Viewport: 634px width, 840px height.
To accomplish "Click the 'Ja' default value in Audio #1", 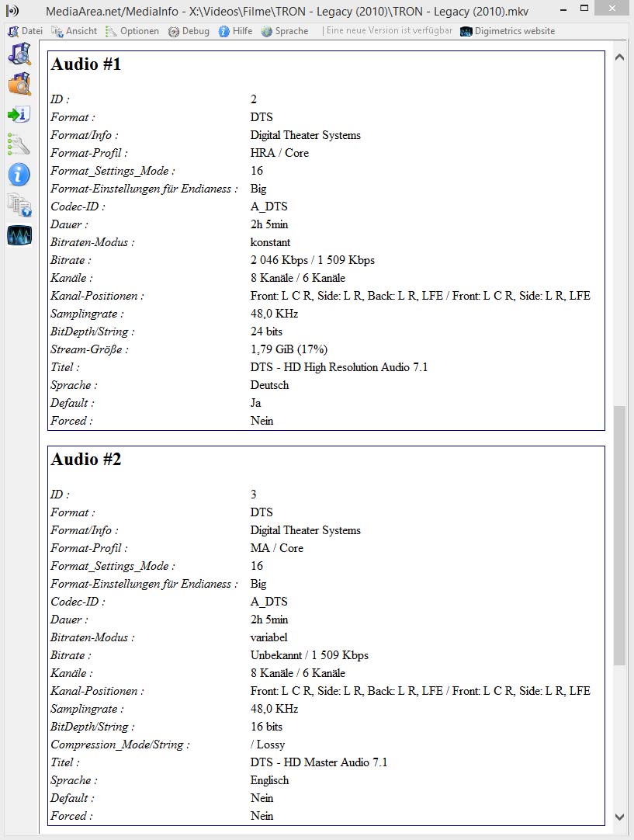I will 255,403.
